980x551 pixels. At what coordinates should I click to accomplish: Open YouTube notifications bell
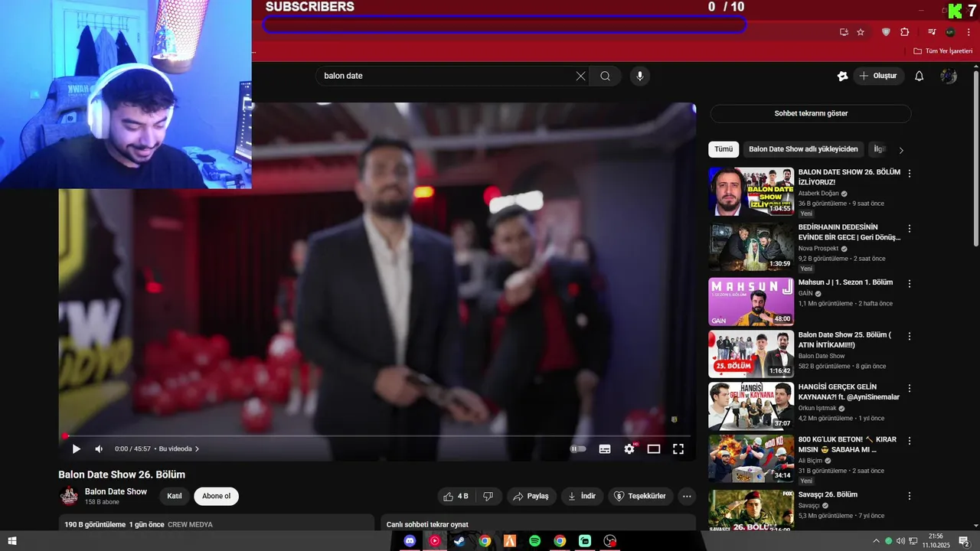(x=920, y=76)
